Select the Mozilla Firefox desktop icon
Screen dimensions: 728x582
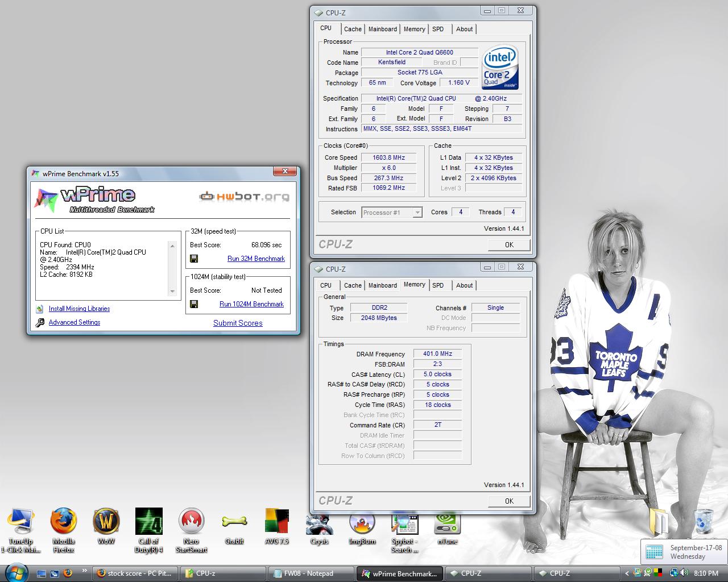[x=64, y=530]
